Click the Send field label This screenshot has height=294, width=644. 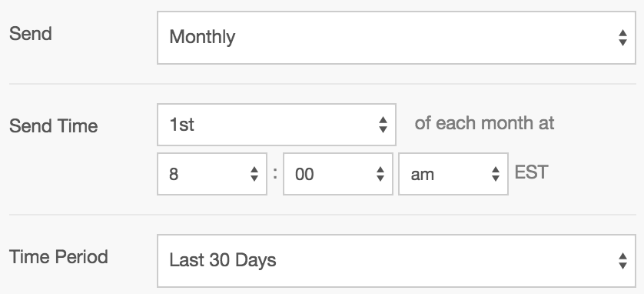(31, 34)
